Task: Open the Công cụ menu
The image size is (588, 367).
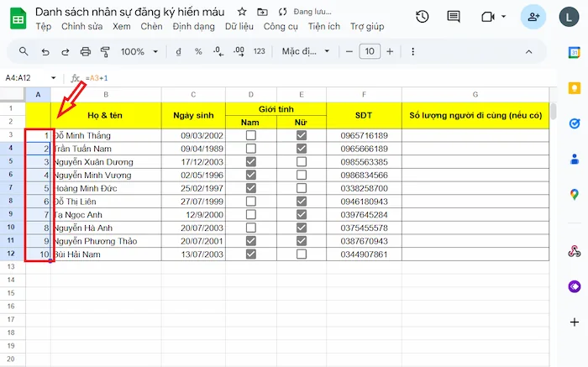Action: (x=281, y=27)
